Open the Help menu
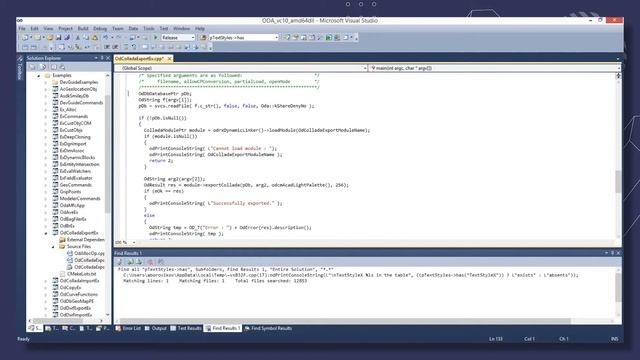Viewport: 640px width, 360px height. tap(200, 29)
